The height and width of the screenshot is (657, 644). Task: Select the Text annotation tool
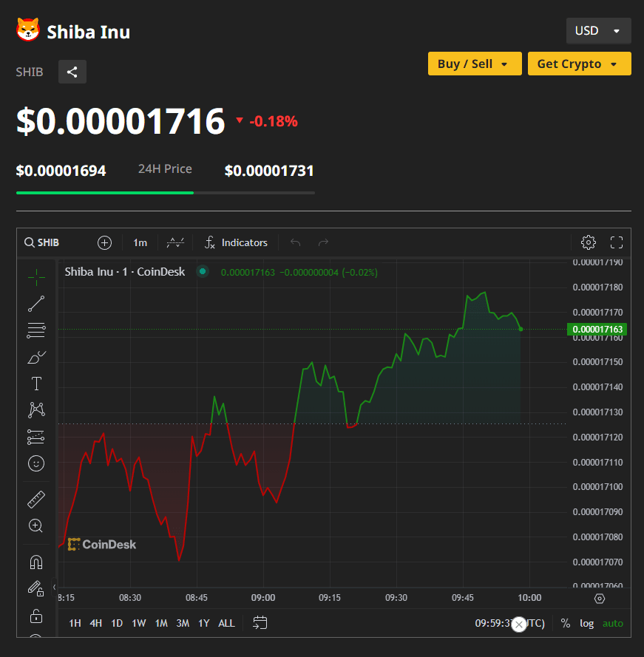click(x=36, y=384)
